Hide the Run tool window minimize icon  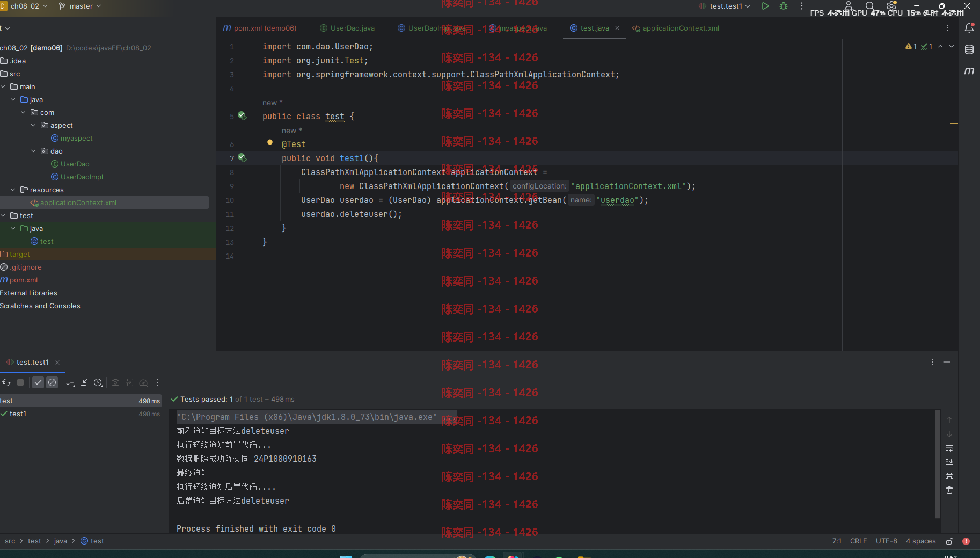947,362
